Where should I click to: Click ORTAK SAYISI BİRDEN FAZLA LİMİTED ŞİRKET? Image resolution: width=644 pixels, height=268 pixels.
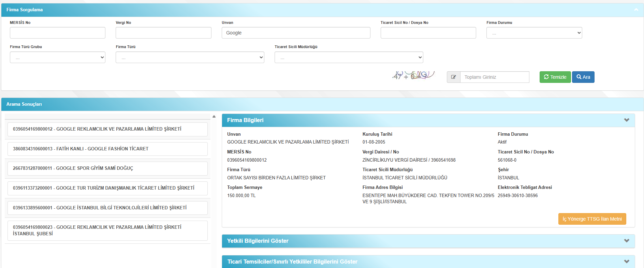[276, 178]
